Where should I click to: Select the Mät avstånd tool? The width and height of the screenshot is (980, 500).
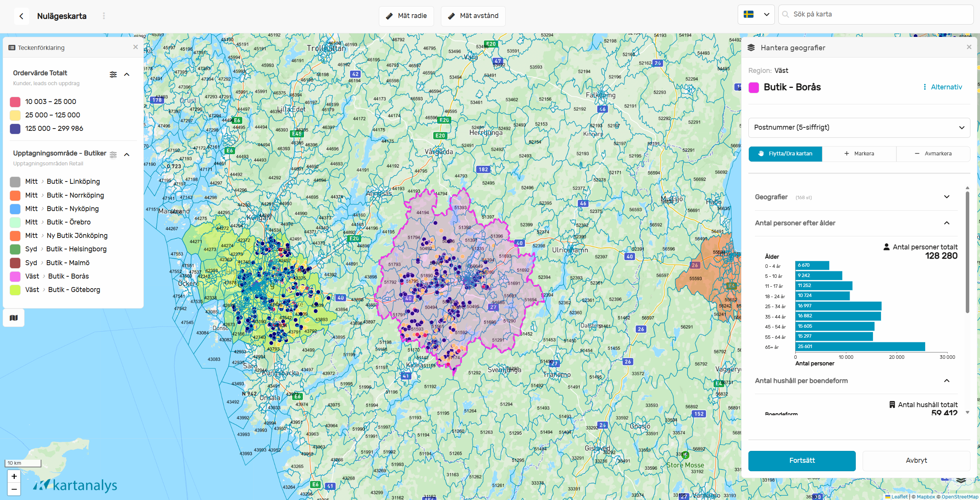[473, 16]
